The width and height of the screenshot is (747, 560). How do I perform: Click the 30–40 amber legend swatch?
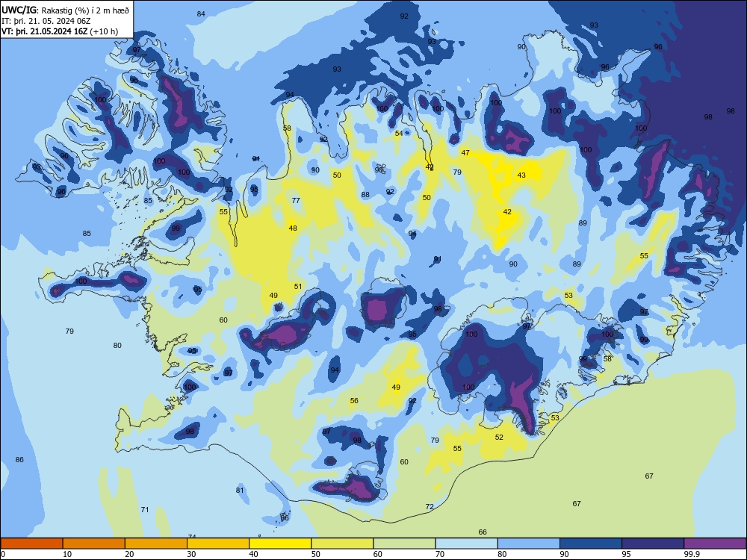click(x=218, y=544)
